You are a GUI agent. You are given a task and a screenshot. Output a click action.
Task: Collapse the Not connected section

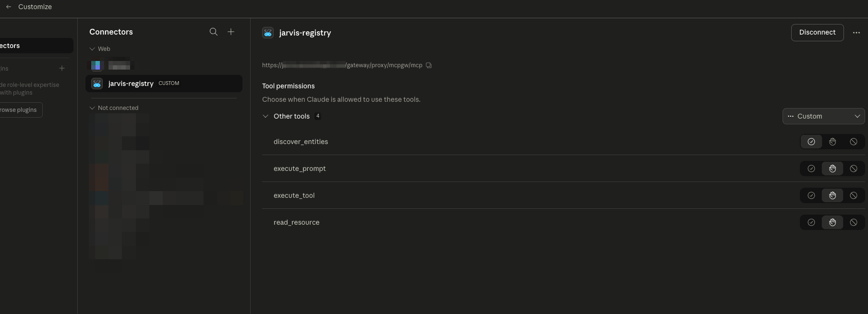point(92,108)
